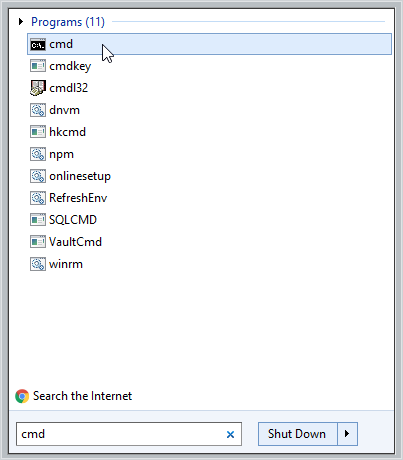403x460 pixels.
Task: Open the SQLCMD result text
Action: pyautogui.click(x=73, y=220)
